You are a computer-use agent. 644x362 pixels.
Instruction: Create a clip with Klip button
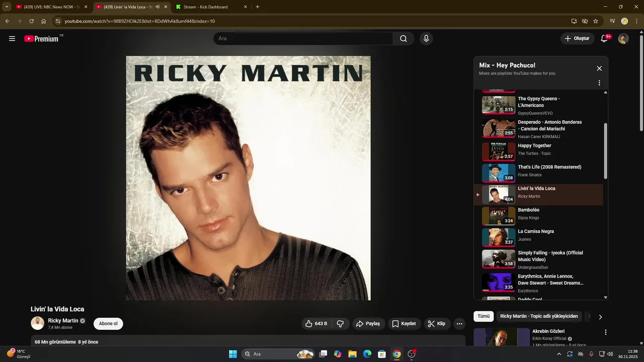(x=437, y=324)
